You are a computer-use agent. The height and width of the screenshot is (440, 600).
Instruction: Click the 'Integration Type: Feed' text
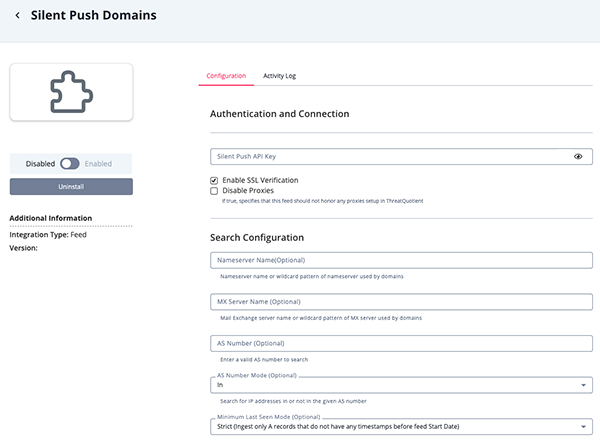point(48,235)
